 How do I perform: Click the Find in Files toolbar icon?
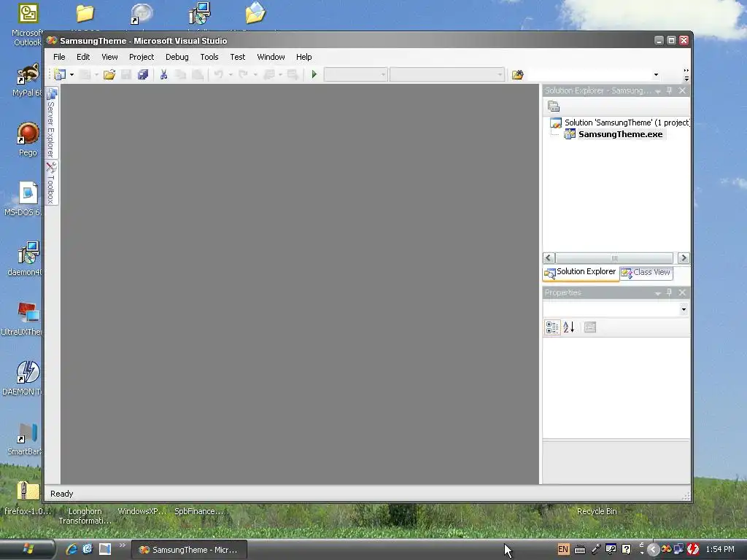coord(518,74)
